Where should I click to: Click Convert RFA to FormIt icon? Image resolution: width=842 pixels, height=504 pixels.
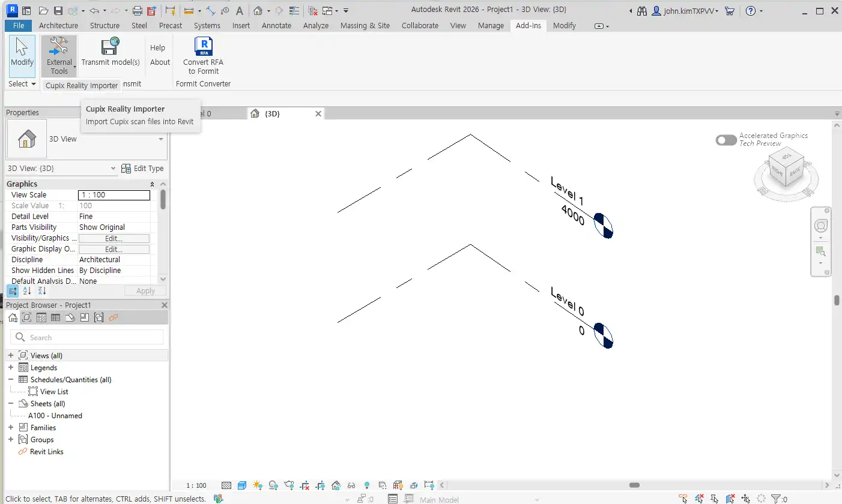[204, 47]
